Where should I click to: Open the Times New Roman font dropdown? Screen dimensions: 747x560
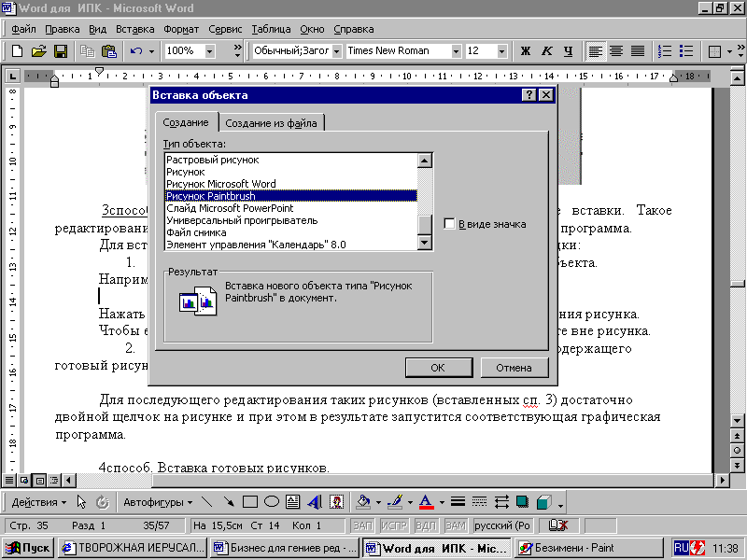pos(457,51)
